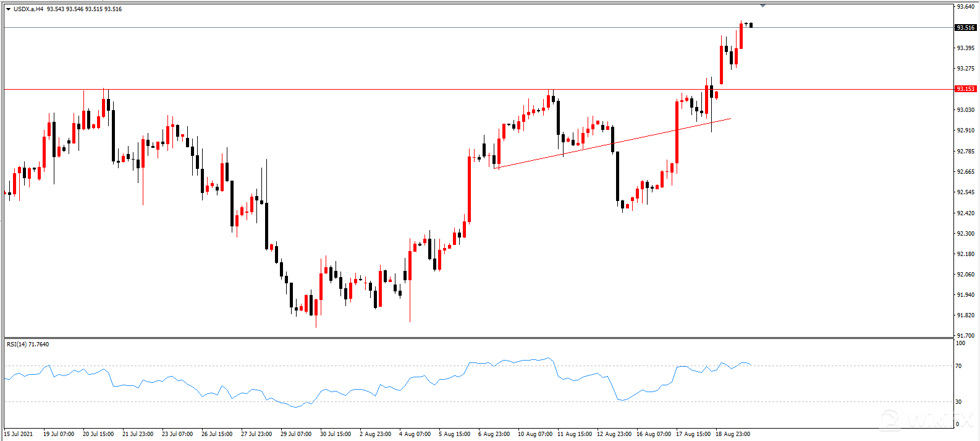Click the USDX.a,H4 chart title text
This screenshot has height=441, width=980.
[x=28, y=9]
